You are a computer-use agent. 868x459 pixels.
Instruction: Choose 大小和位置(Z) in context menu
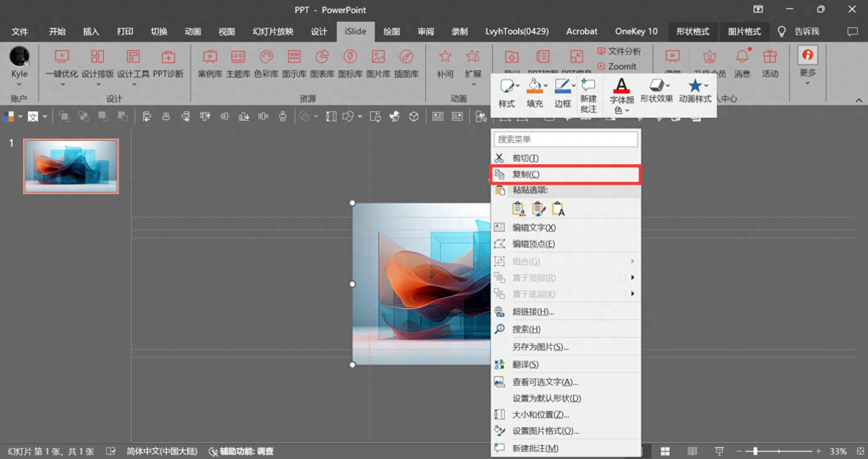point(566,415)
